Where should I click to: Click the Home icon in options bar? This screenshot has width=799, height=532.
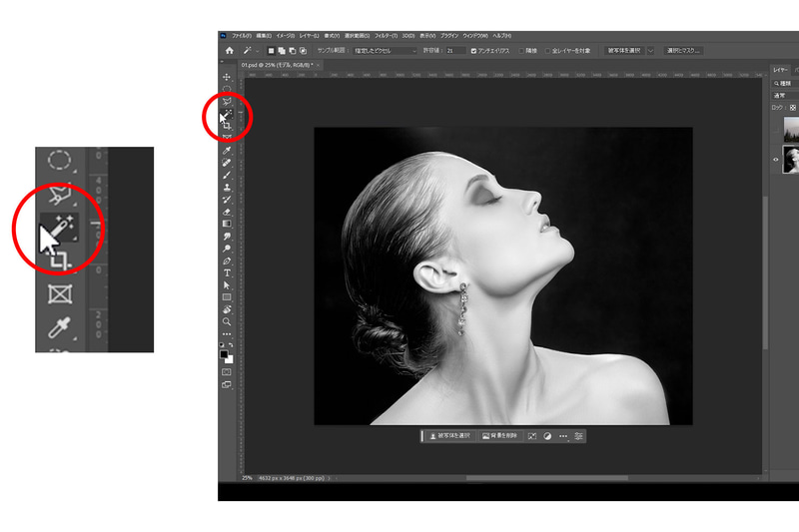230,50
